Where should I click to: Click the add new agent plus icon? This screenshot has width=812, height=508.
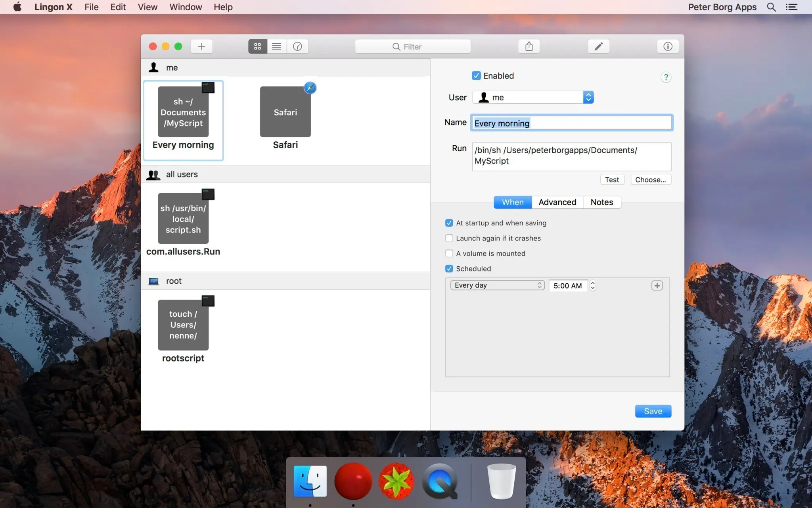(201, 46)
